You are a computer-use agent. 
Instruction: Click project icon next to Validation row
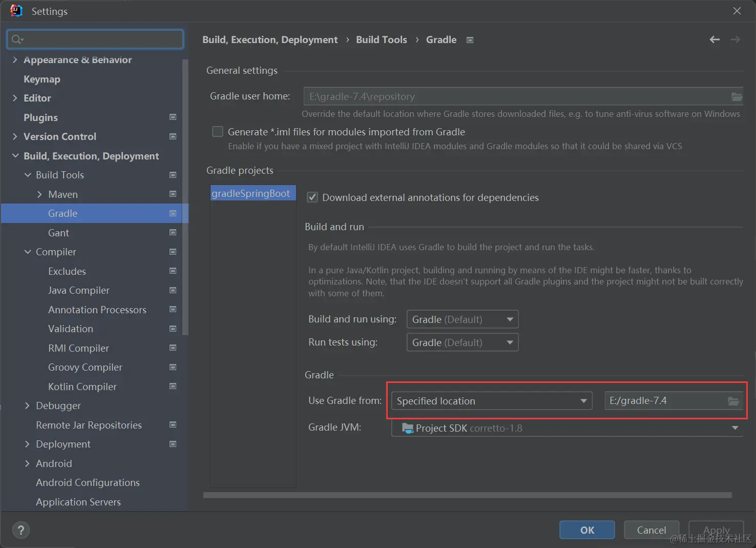point(173,329)
